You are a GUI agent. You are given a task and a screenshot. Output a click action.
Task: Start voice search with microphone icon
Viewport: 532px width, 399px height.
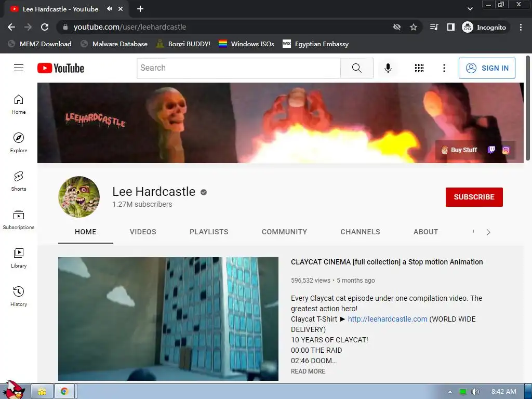pyautogui.click(x=388, y=68)
